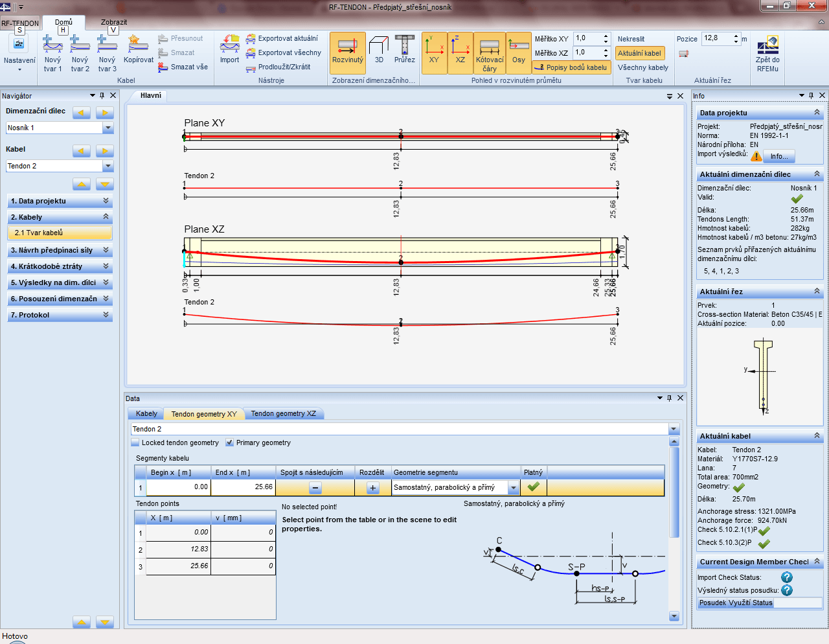Click the Smazat vše delete all tool
The image size is (829, 644).
183,67
